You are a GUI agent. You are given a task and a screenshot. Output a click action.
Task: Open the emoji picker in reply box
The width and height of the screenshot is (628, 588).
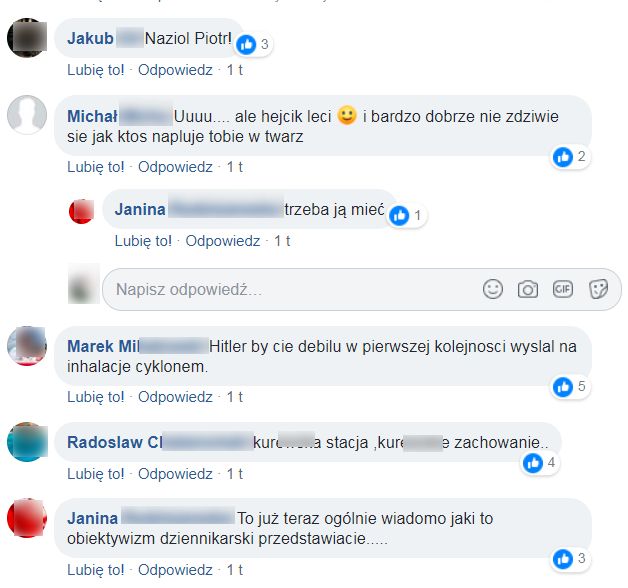(493, 289)
